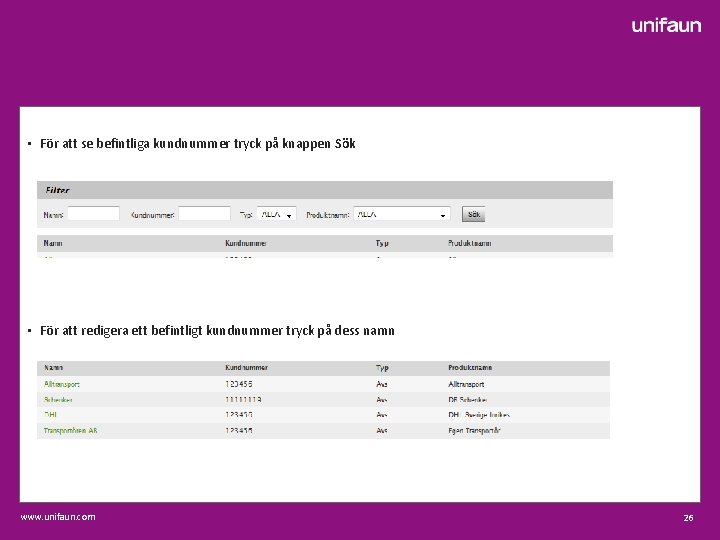720x540 pixels.
Task: Click Typ column header in lower table
Action: 382,368
